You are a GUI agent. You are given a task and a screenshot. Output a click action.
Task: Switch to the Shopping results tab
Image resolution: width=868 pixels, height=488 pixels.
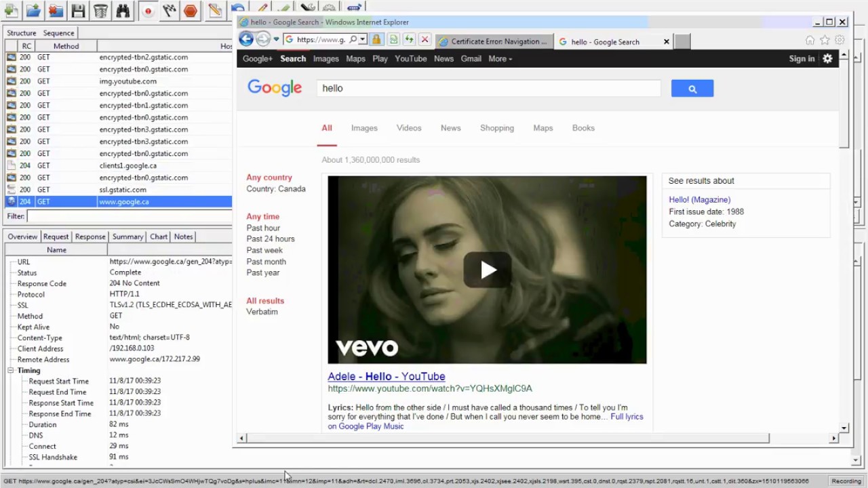497,128
